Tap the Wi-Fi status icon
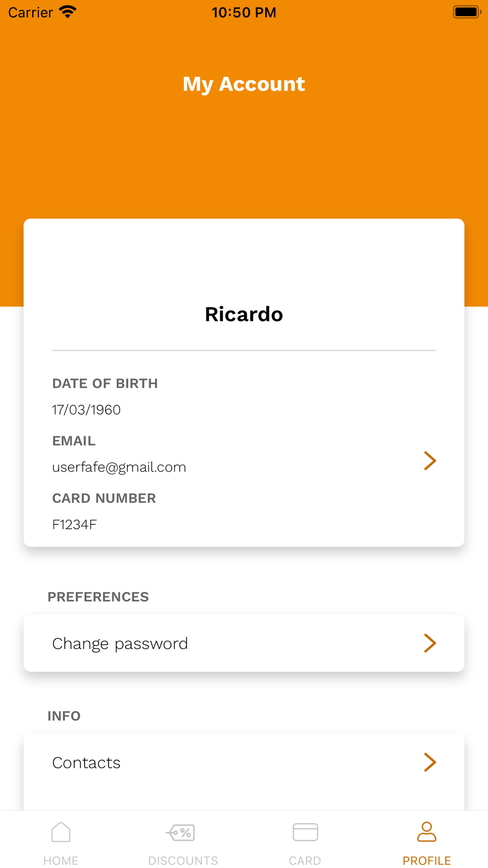This screenshot has width=488, height=868. coord(67,12)
